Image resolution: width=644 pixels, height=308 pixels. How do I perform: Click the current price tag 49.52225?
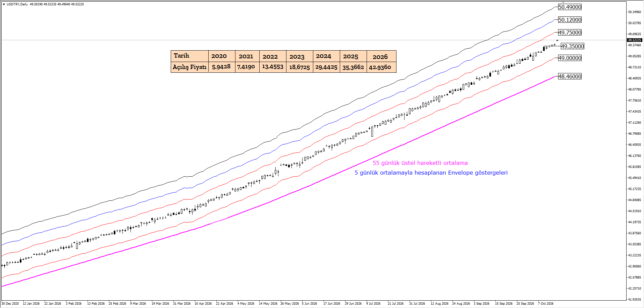(x=635, y=40)
